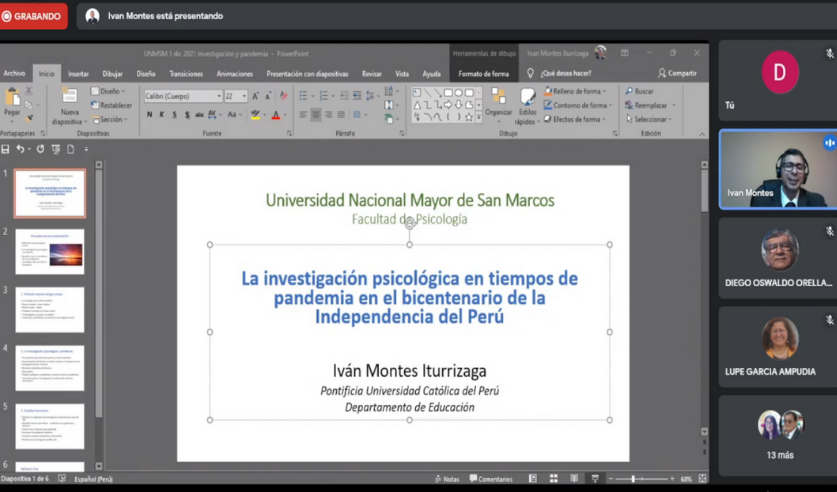Open the font size 22 dropdown
837x492 pixels.
[244, 96]
